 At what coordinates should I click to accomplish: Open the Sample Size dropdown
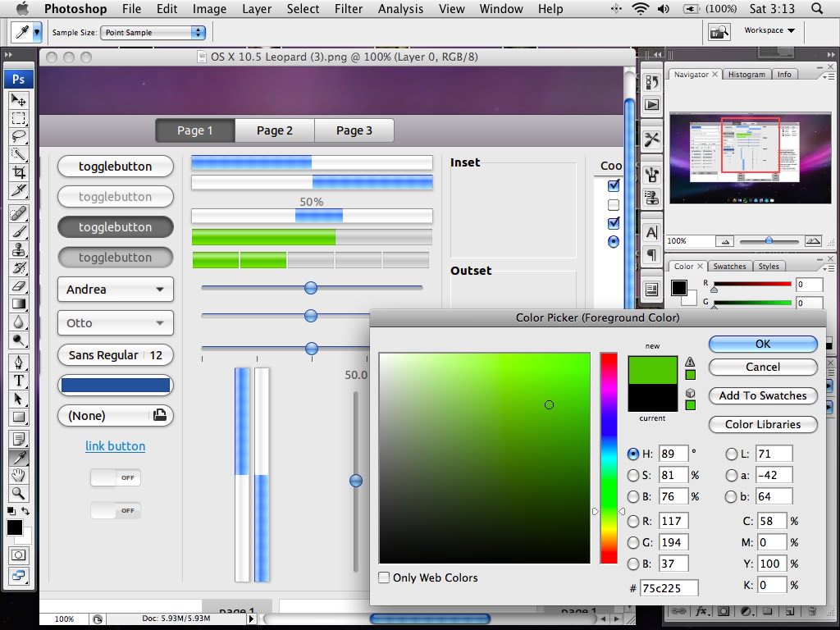coord(153,32)
